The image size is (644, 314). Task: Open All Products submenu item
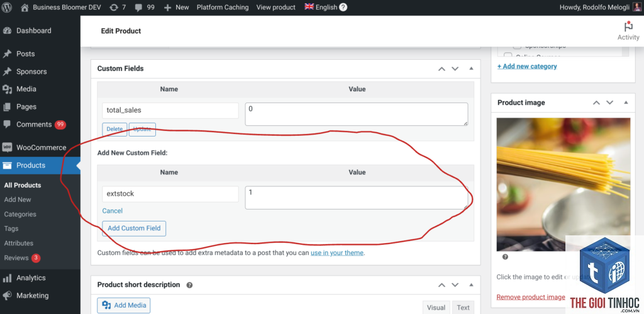23,185
